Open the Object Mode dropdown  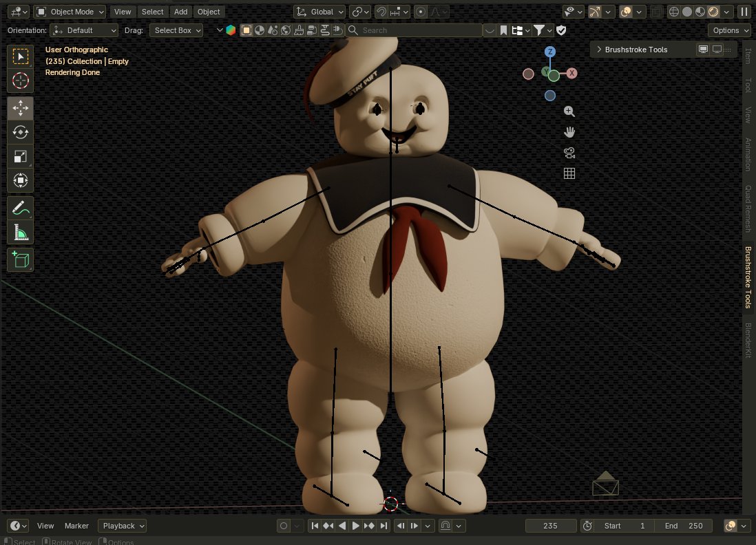tap(70, 12)
